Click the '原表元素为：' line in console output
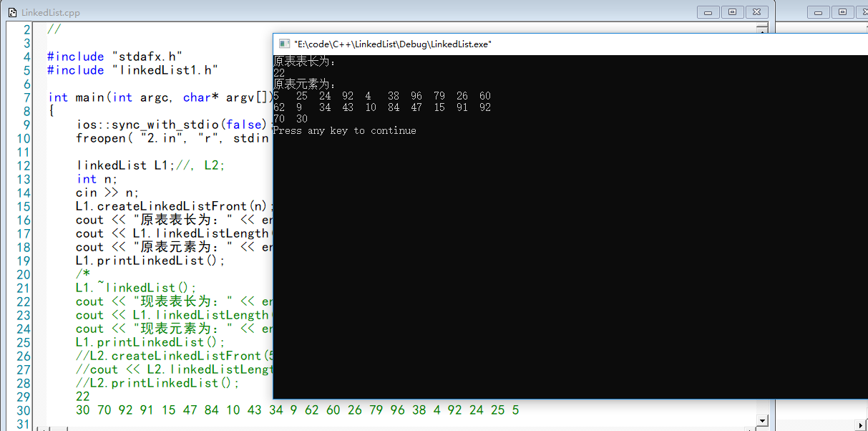This screenshot has width=868, height=431. click(304, 84)
